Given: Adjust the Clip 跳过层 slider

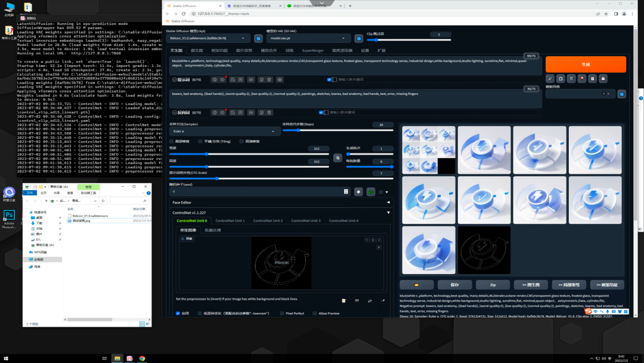Looking at the screenshot, I should 408,40.
